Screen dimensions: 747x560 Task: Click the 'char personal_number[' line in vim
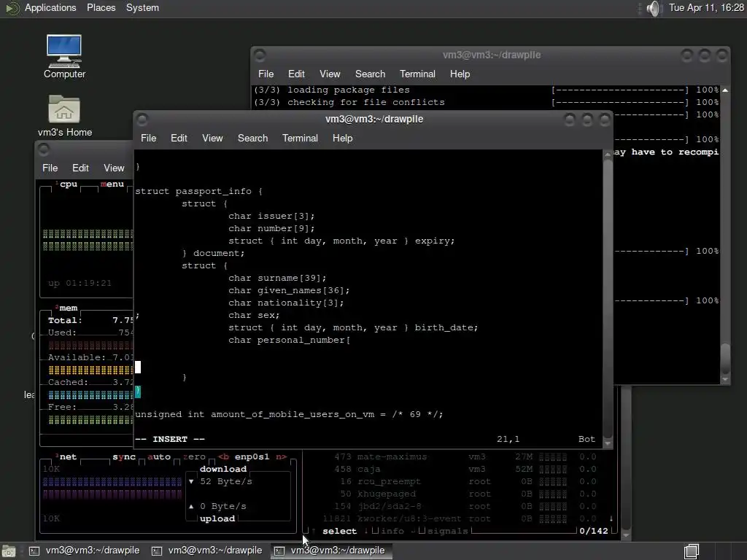tap(289, 340)
